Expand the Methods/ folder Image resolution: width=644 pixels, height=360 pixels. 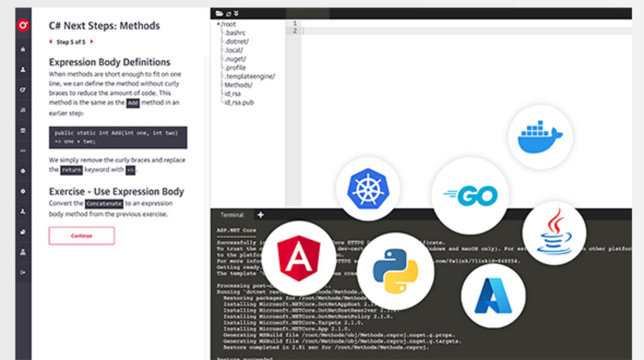pos(237,85)
